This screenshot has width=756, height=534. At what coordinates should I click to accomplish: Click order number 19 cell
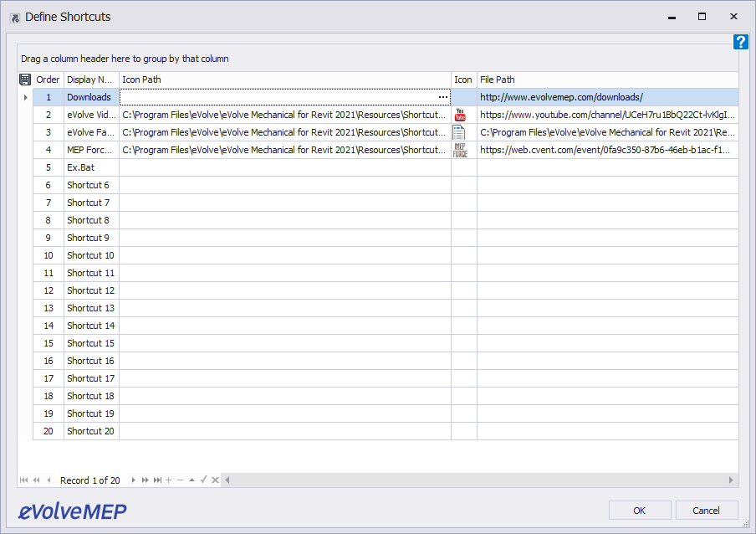49,413
